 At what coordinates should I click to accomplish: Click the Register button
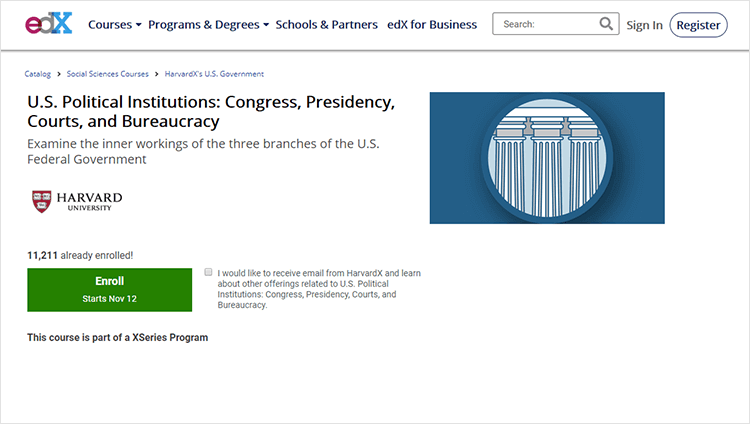point(698,25)
